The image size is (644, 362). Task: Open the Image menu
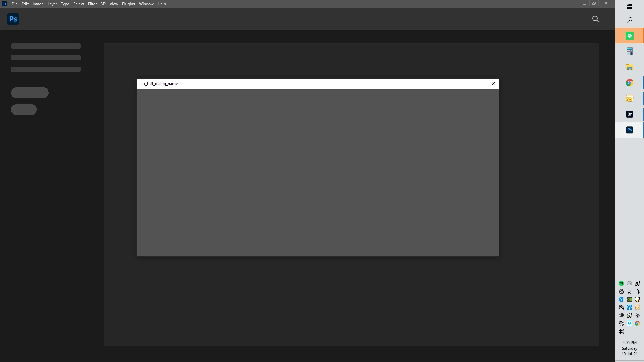click(x=38, y=4)
